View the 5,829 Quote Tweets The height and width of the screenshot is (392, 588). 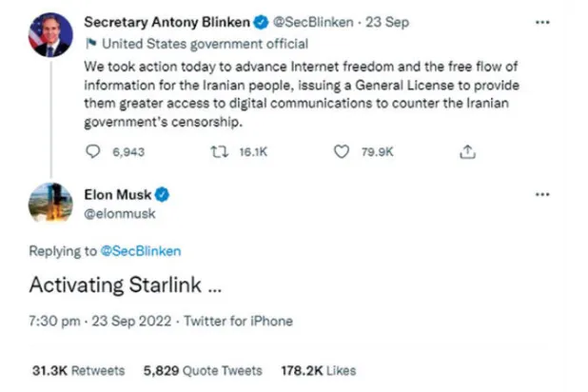click(x=196, y=370)
